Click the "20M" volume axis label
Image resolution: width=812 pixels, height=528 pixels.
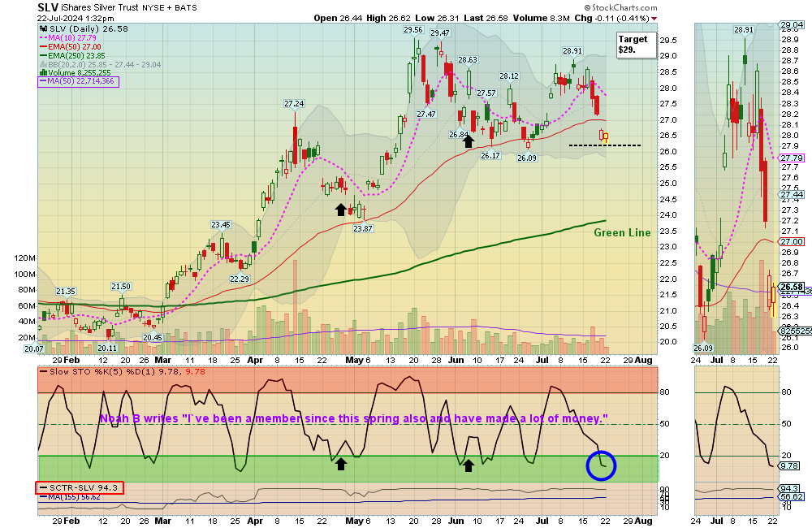pyautogui.click(x=27, y=338)
